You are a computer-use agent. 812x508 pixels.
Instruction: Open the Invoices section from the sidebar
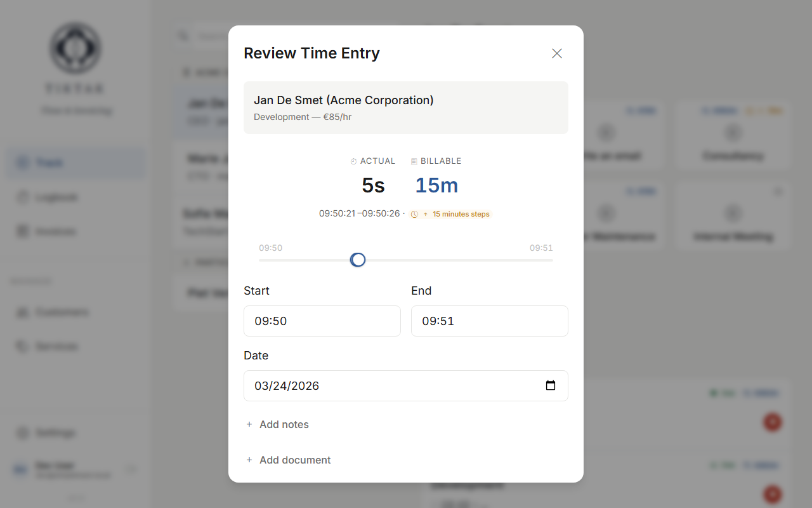point(22,231)
